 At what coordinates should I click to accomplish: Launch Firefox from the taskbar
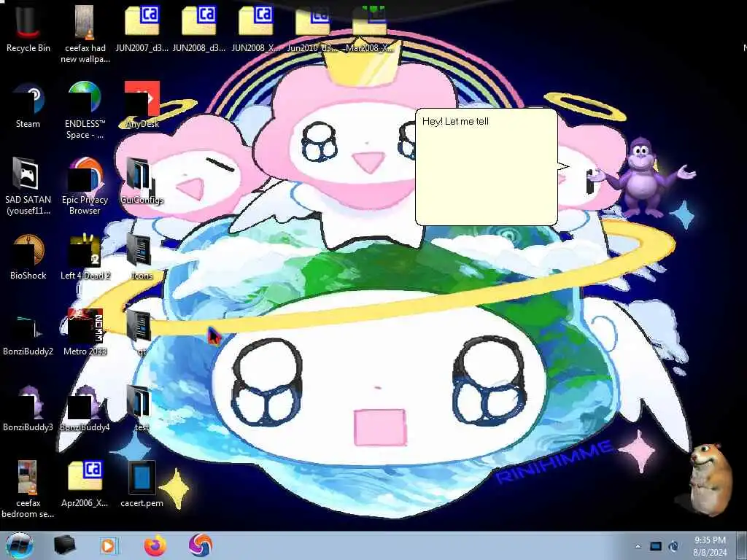155,545
